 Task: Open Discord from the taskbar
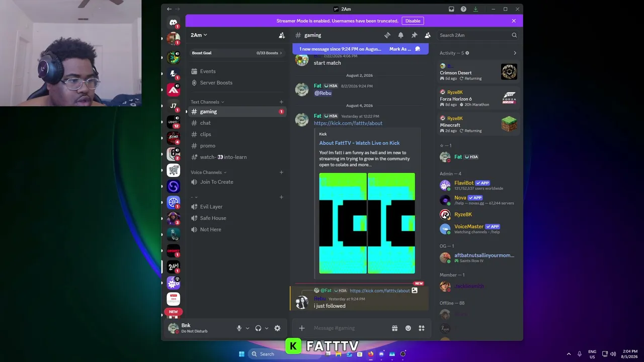tap(381, 354)
